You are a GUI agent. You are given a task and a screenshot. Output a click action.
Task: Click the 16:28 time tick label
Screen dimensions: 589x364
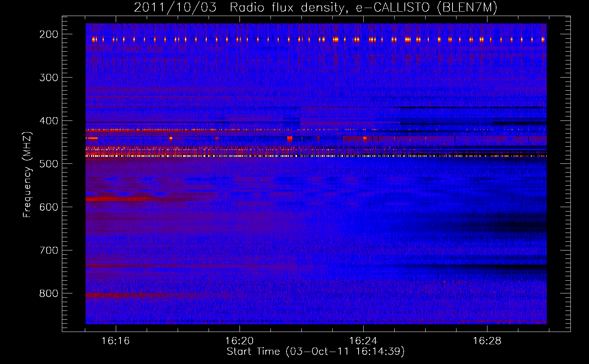click(487, 341)
